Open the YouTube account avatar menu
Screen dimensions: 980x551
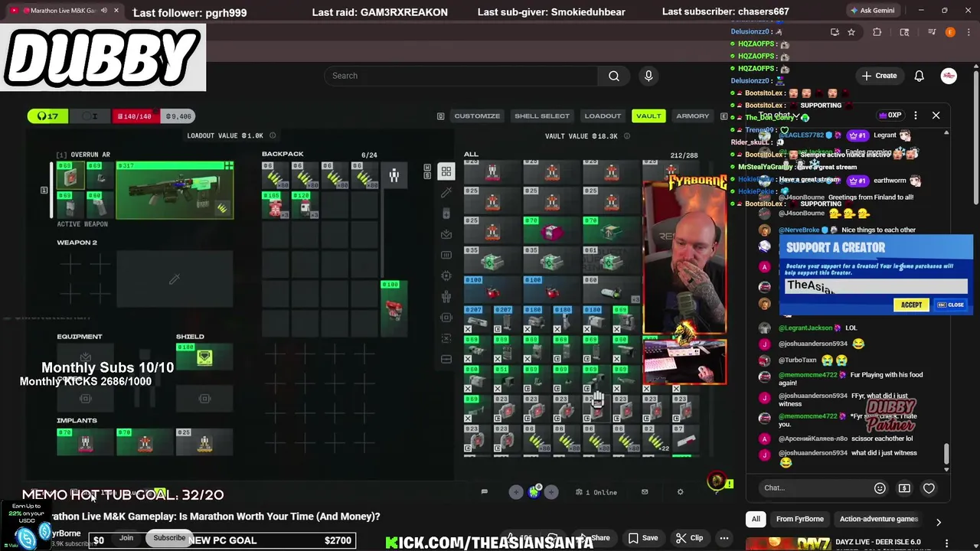tap(949, 76)
